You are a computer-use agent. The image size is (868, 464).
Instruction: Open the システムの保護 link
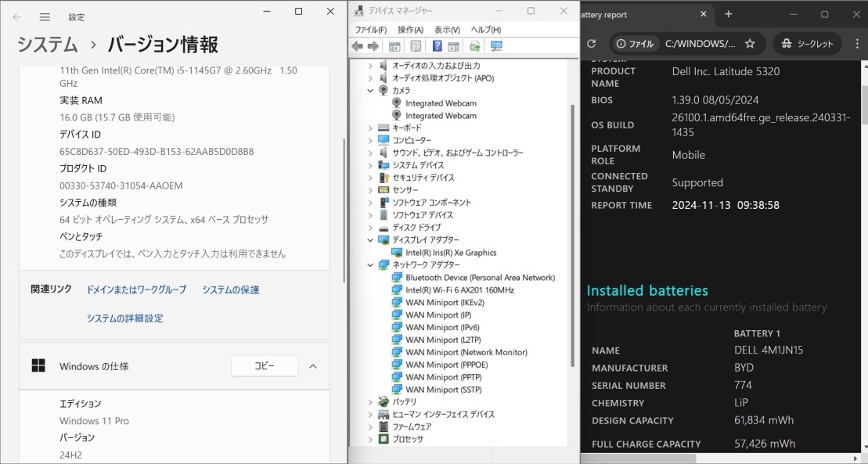coord(230,290)
